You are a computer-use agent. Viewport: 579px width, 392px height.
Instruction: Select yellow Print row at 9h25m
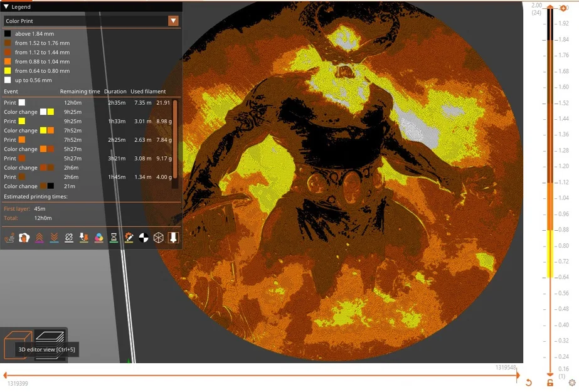click(88, 121)
